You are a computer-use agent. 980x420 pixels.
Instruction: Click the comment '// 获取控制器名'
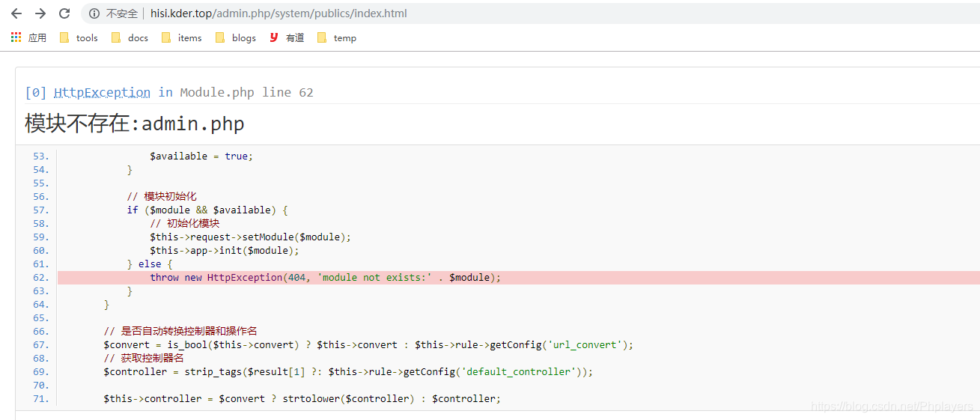click(x=144, y=358)
